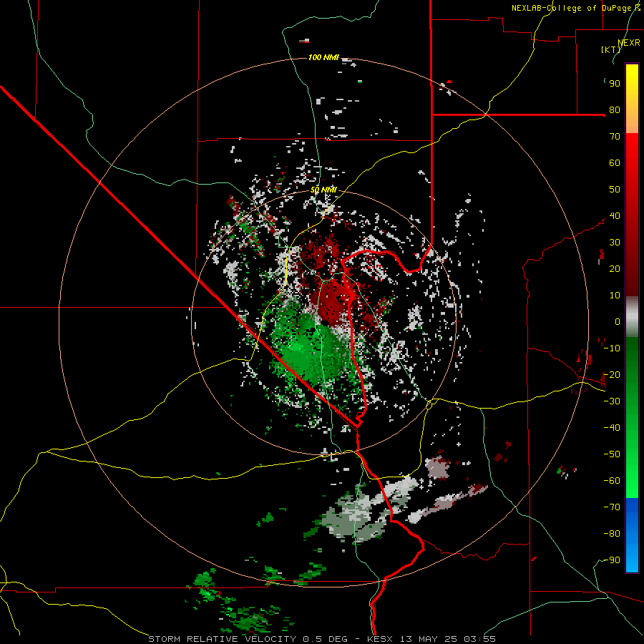This screenshot has height=644, width=644.
Task: Click the [KT] units label
Action: 610,49
